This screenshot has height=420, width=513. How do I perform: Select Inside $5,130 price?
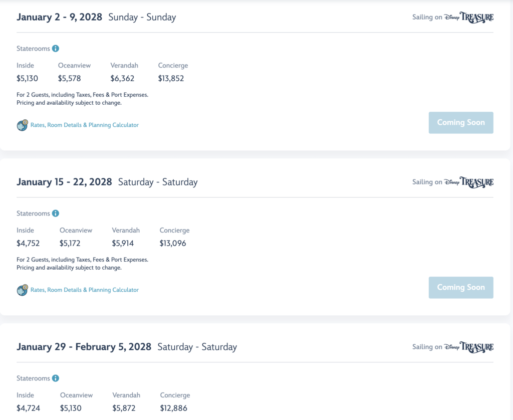click(27, 79)
